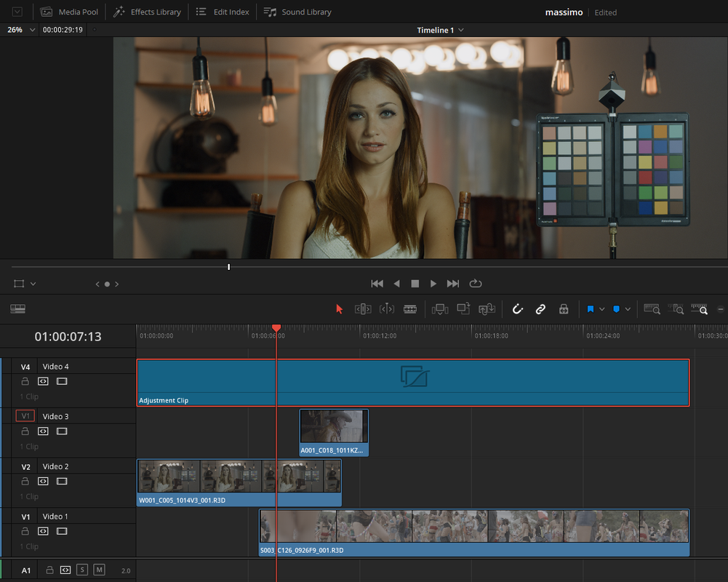Click the viewer scrubber bar playhead
728x582 pixels.
229,267
